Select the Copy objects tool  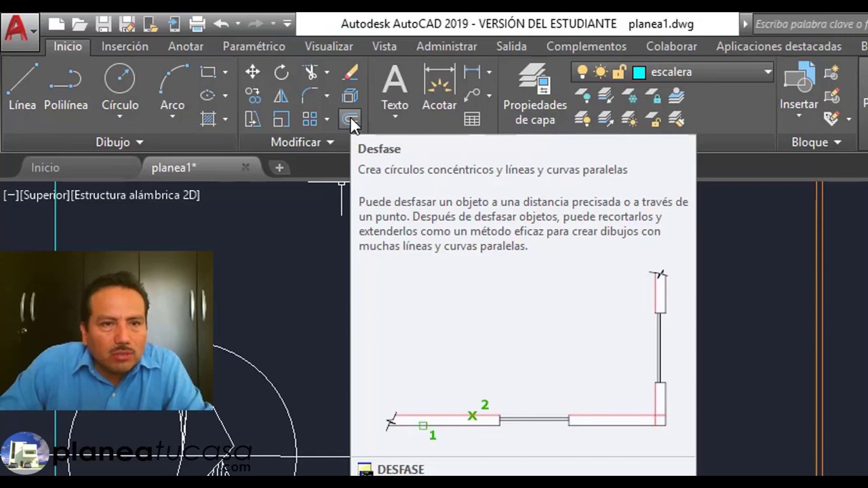(x=252, y=96)
